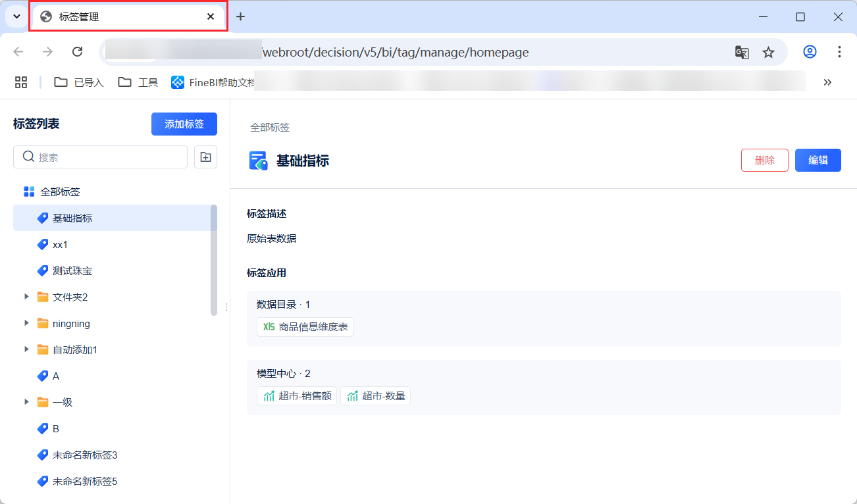This screenshot has width=857, height=504.
Task: Open the translate page icon in address bar
Action: click(x=742, y=52)
